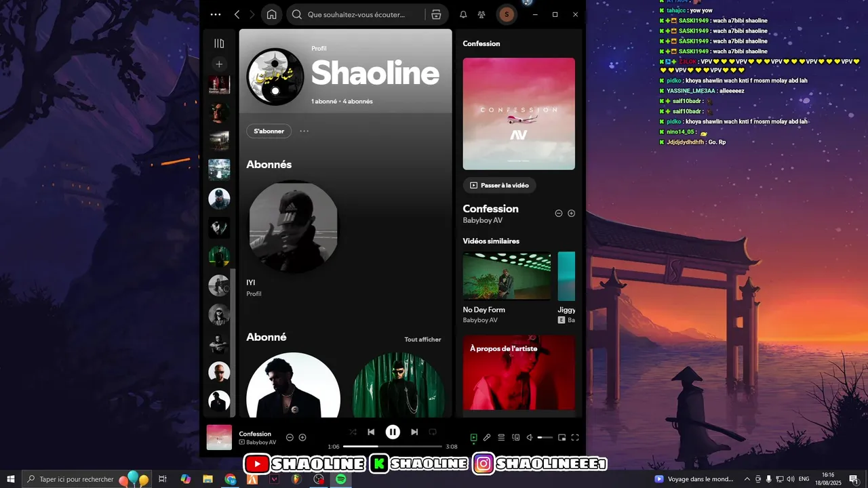The image size is (868, 488).
Task: Click the 'Tout afficher' link
Action: (x=422, y=340)
